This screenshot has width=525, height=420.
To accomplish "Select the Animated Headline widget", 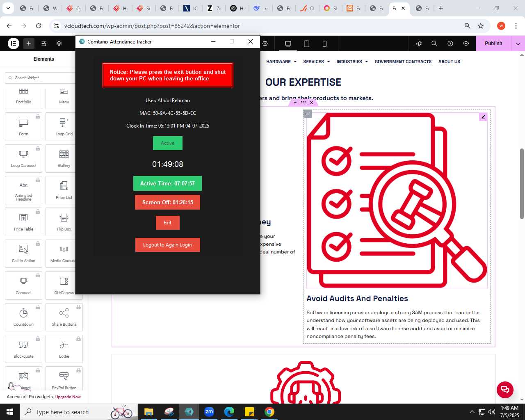I will 23,190.
